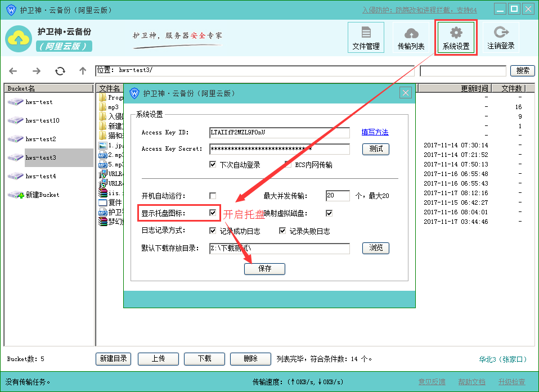Click 文件名 column header

[110, 88]
